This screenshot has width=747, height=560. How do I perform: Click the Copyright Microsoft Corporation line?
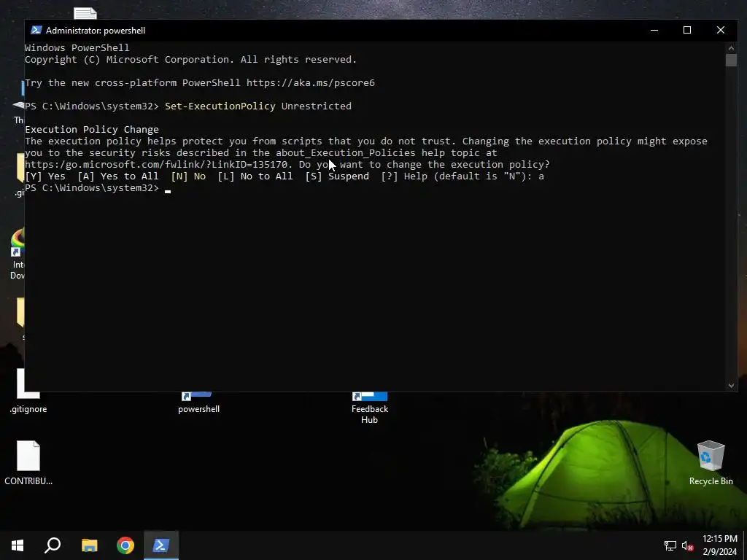point(190,60)
